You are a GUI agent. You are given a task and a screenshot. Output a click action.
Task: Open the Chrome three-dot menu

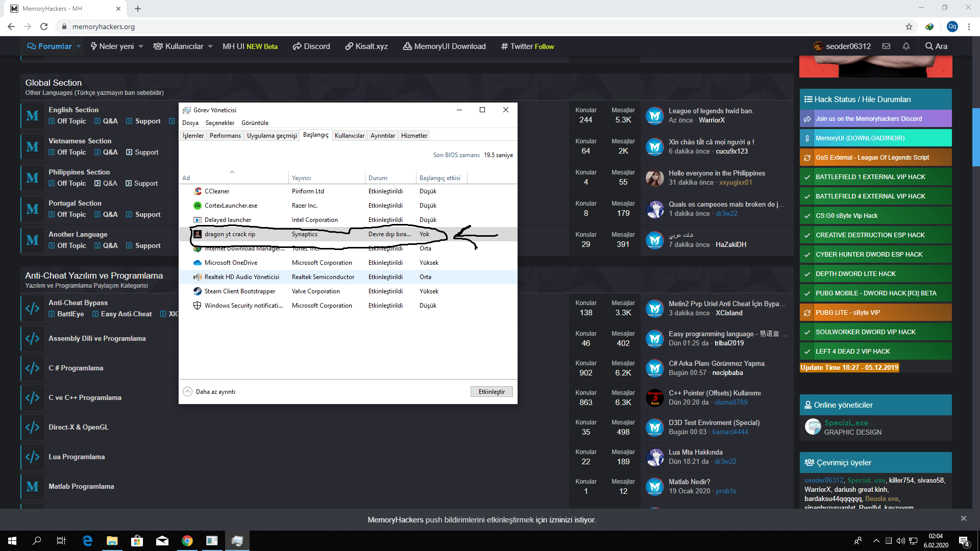(969, 27)
